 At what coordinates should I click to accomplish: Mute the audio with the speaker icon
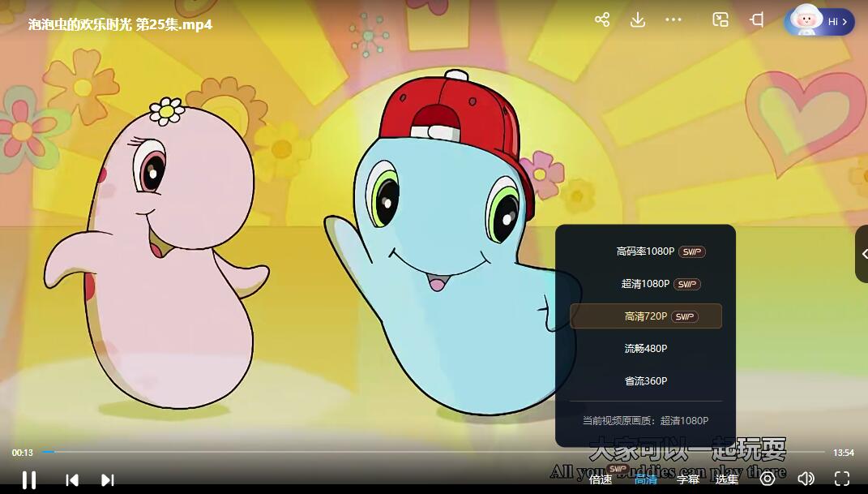(x=806, y=479)
